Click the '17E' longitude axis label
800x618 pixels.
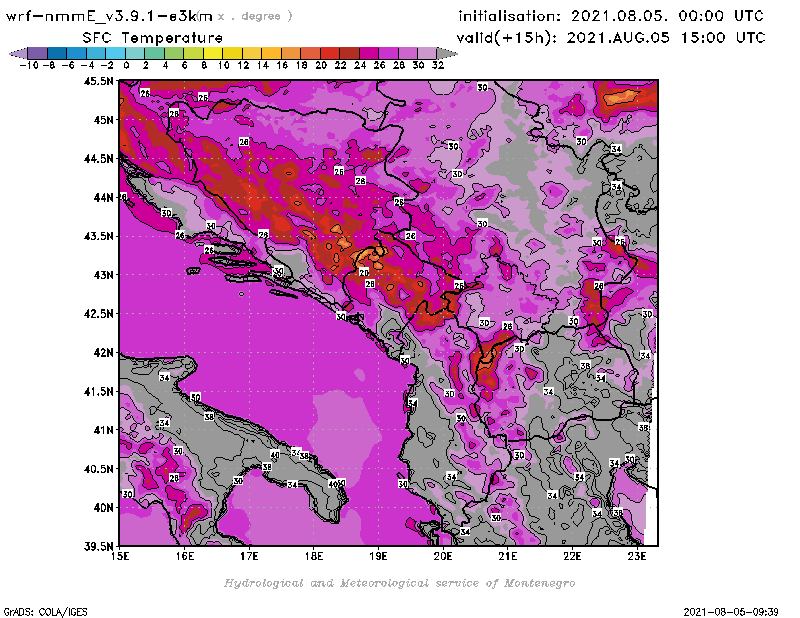(x=249, y=556)
